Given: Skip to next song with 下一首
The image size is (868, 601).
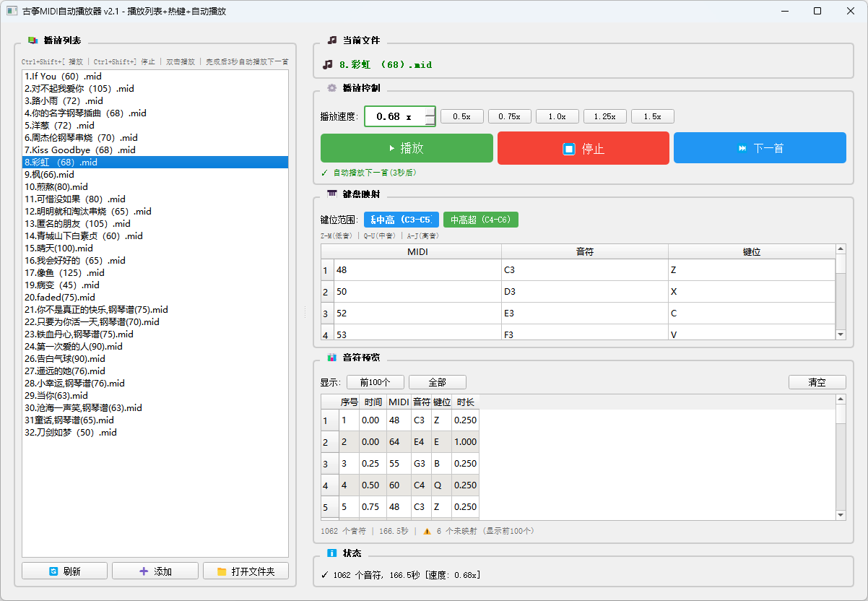Looking at the screenshot, I should [x=760, y=148].
